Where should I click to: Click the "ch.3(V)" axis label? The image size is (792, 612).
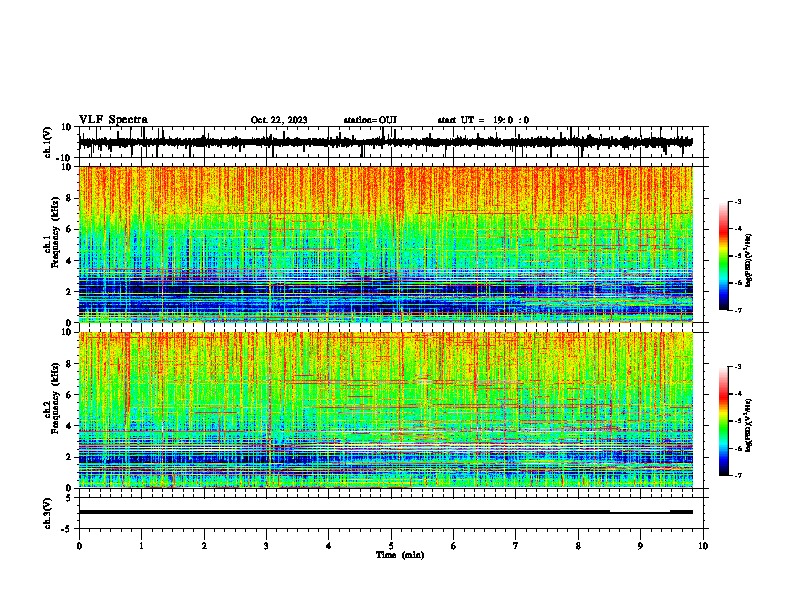(x=48, y=513)
